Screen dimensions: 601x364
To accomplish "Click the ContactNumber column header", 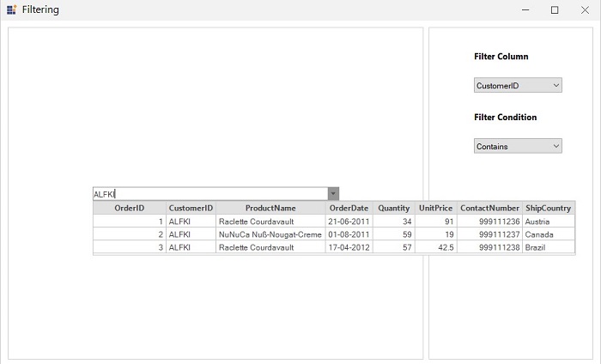I will pyautogui.click(x=489, y=208).
